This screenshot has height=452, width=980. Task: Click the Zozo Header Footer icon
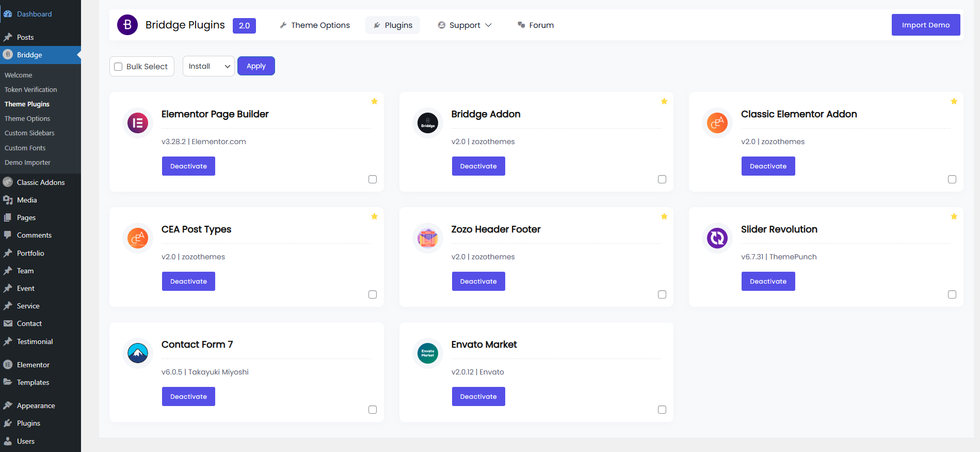(427, 238)
